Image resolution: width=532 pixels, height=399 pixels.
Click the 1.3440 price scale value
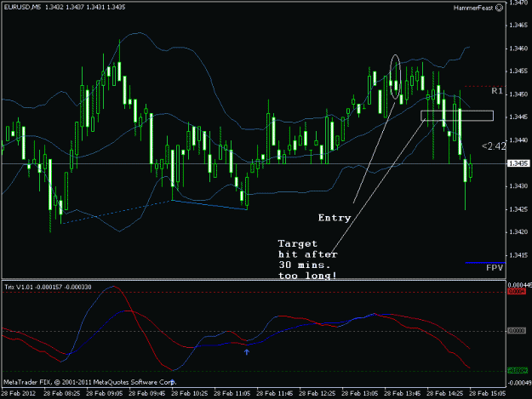tap(518, 140)
